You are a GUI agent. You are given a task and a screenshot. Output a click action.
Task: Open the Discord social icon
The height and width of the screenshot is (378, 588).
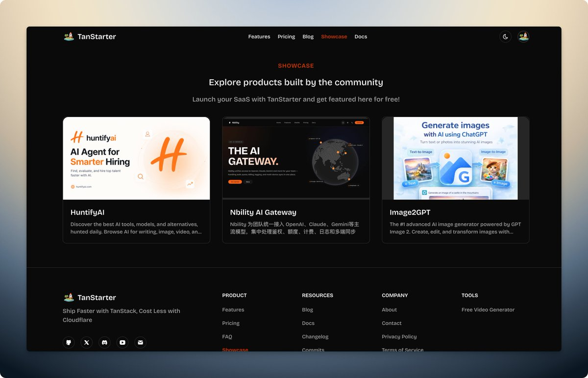(x=104, y=343)
